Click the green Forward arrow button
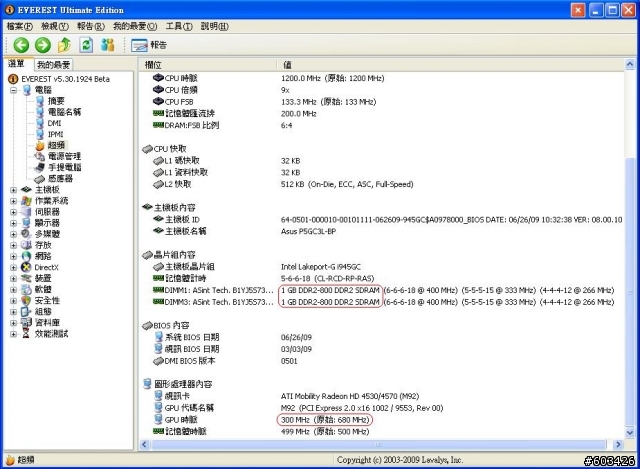 pos(43,45)
